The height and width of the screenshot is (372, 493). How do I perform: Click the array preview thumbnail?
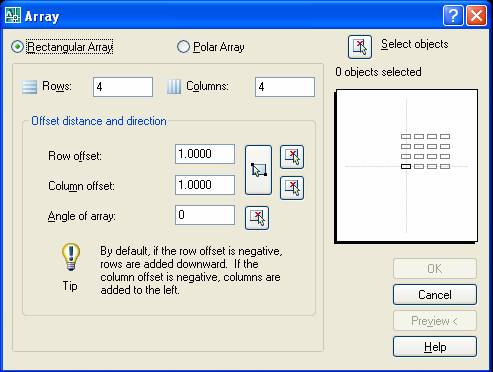(x=406, y=166)
